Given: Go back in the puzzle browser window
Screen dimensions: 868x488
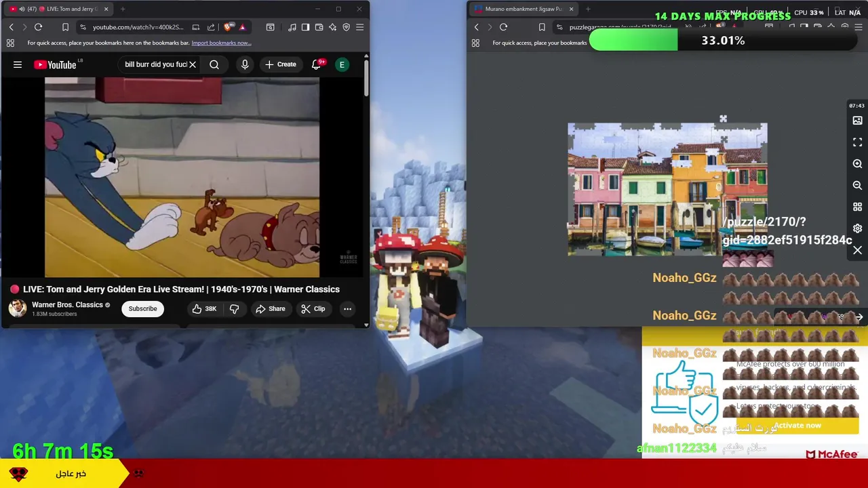Looking at the screenshot, I should [476, 27].
